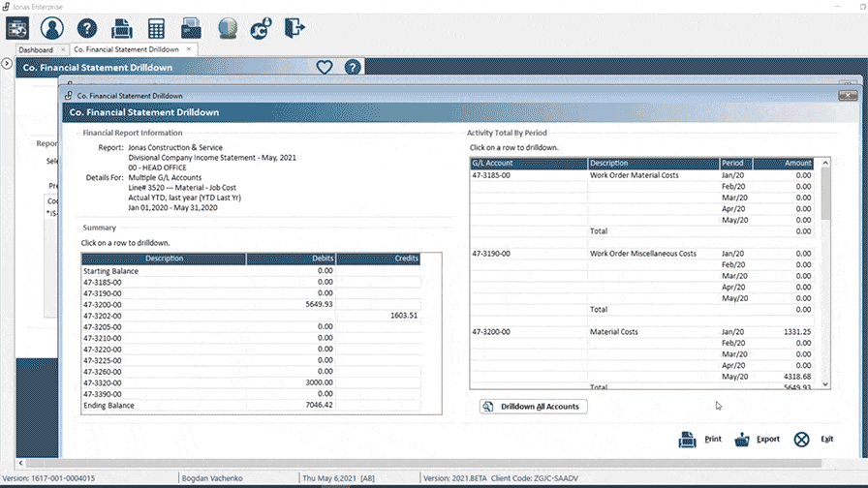The image size is (868, 488).
Task: Click the activity table scrollbar thumb
Action: click(x=825, y=194)
